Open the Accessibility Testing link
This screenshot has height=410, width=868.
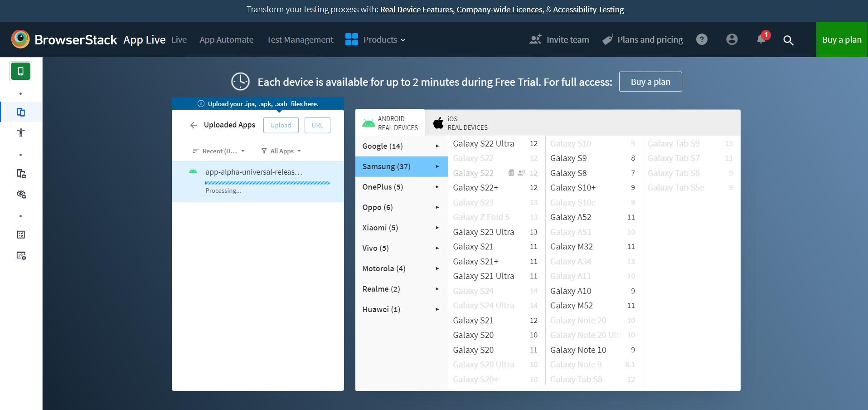pyautogui.click(x=588, y=10)
